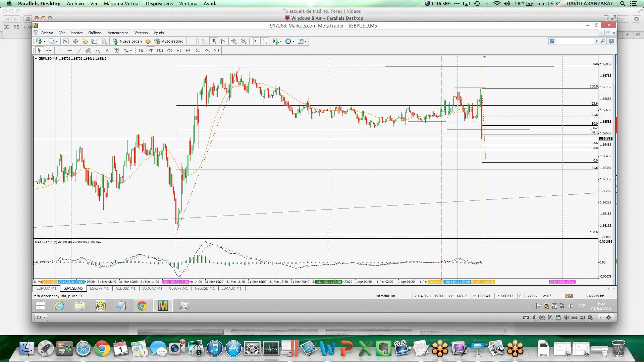Open the Herramientas menu
The width and height of the screenshot is (644, 362).
pyautogui.click(x=118, y=33)
